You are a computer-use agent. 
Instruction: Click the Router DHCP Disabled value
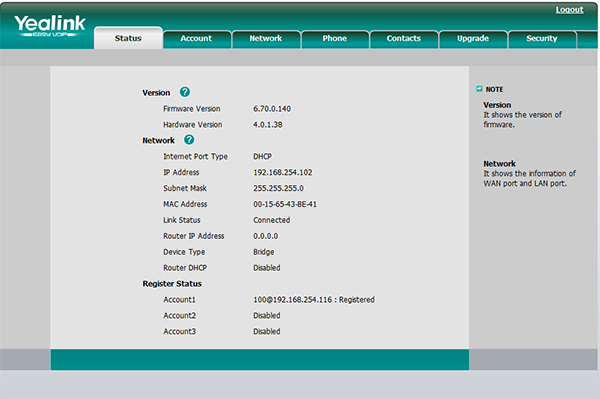267,268
